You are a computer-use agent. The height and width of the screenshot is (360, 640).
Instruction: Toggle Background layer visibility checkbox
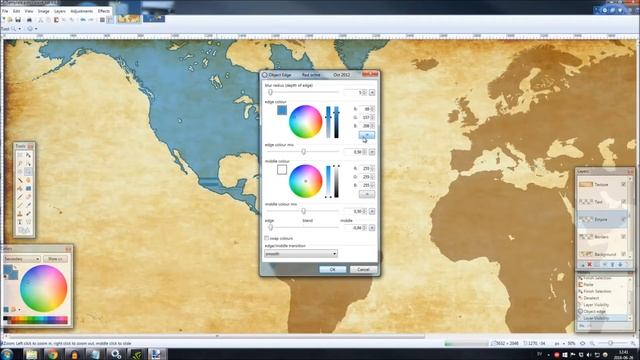click(x=623, y=254)
